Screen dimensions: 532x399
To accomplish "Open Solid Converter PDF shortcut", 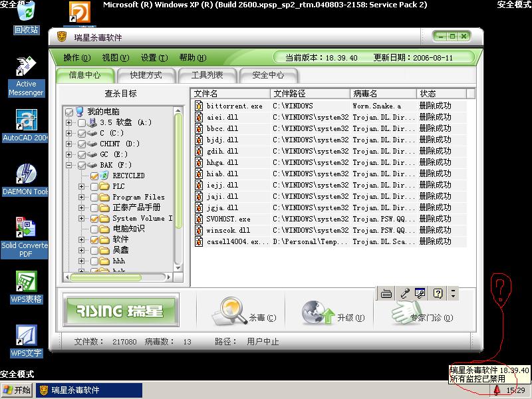I will [25, 237].
